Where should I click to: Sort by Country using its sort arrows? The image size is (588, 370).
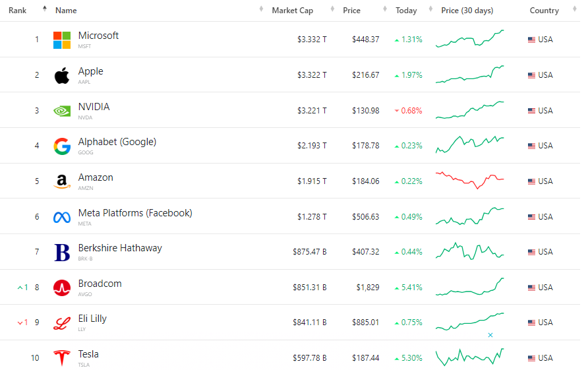pos(575,9)
